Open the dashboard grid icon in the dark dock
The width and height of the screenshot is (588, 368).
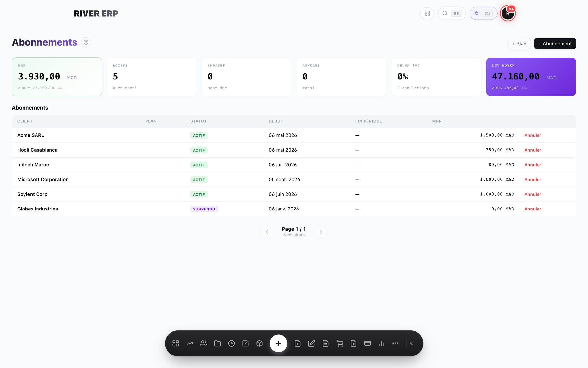pos(176,343)
